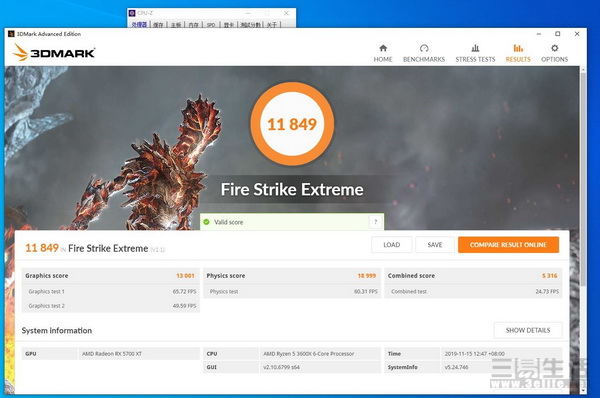Open the 关于 tab in CPU-Z
Viewport: 600px width, 398px height.
click(x=272, y=24)
